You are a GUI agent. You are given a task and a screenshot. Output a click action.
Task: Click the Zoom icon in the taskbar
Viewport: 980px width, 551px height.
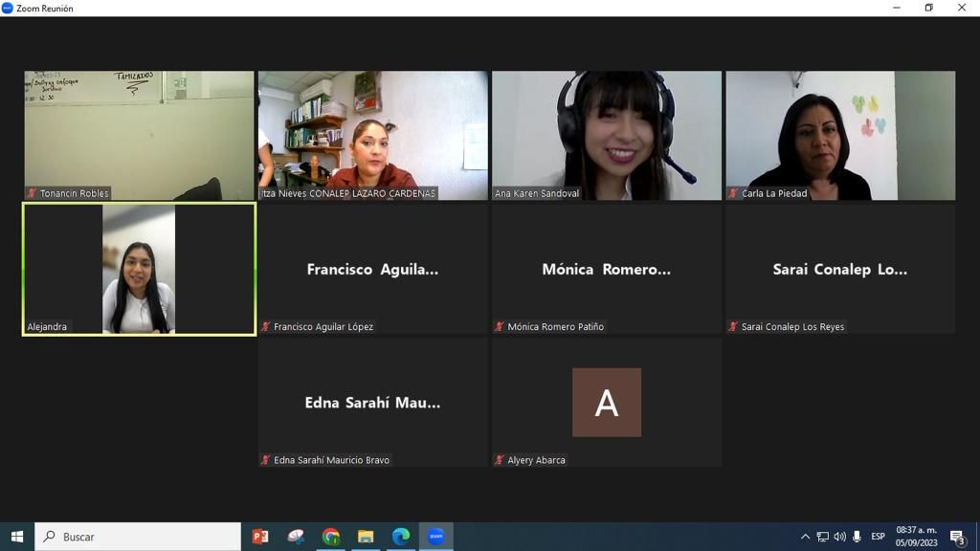point(435,537)
